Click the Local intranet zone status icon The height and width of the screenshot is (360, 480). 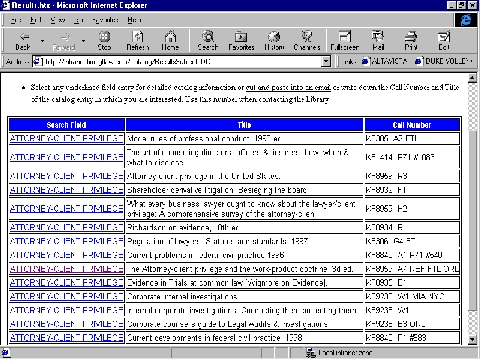(311, 353)
